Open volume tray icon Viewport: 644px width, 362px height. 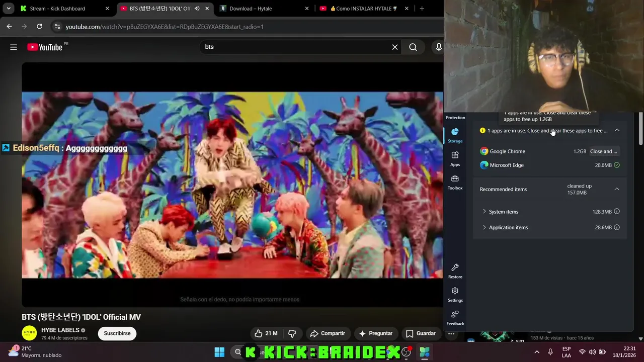592,352
